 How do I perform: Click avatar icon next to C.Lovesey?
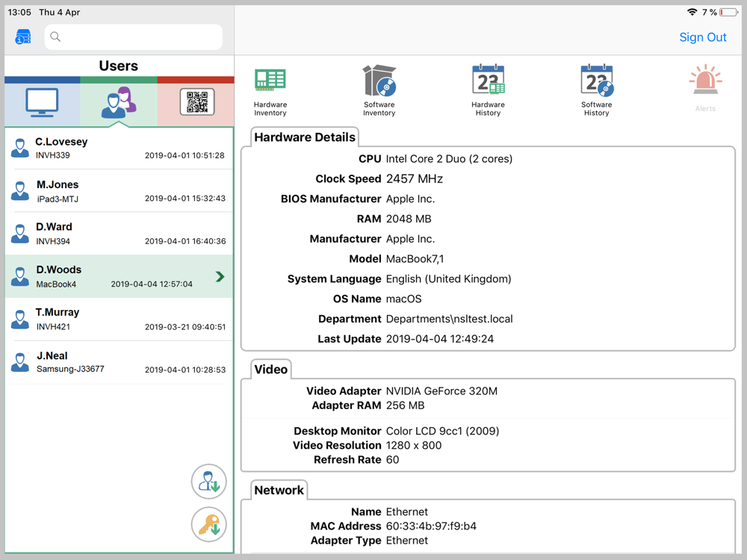20,148
